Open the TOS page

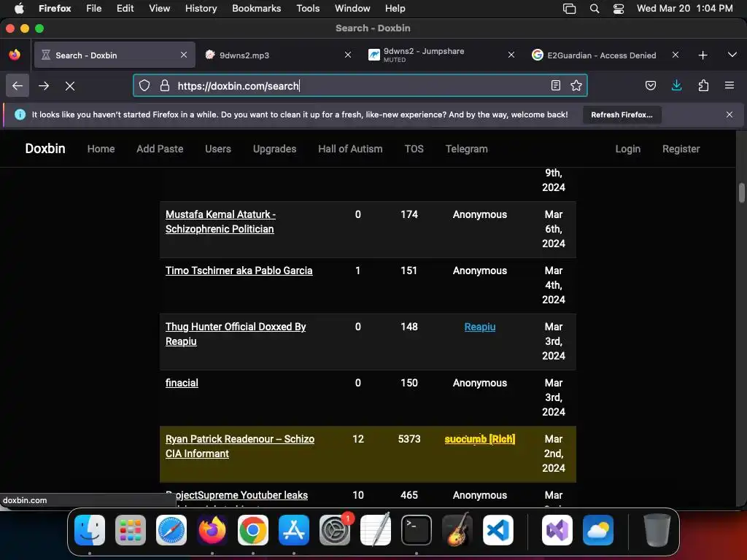(x=414, y=149)
